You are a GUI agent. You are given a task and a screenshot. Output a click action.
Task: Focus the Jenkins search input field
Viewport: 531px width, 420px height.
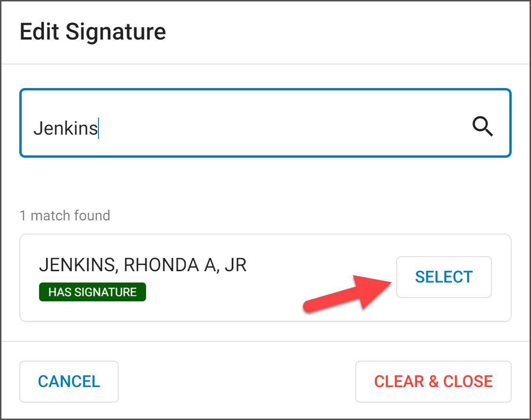coord(265,123)
